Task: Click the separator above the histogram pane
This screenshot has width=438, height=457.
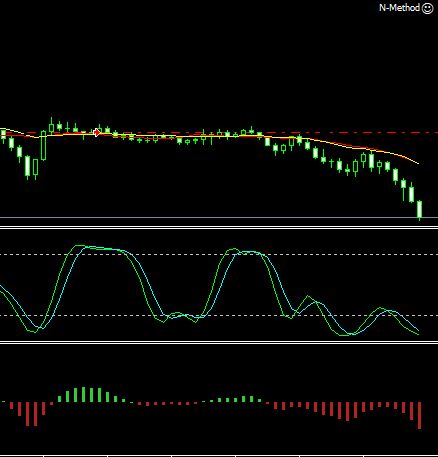Action: tap(219, 342)
